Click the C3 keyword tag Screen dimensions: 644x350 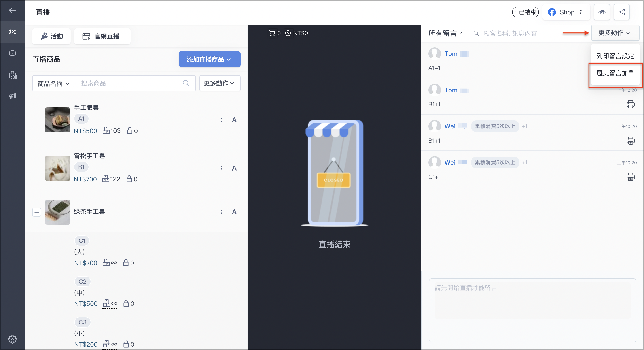pos(83,322)
